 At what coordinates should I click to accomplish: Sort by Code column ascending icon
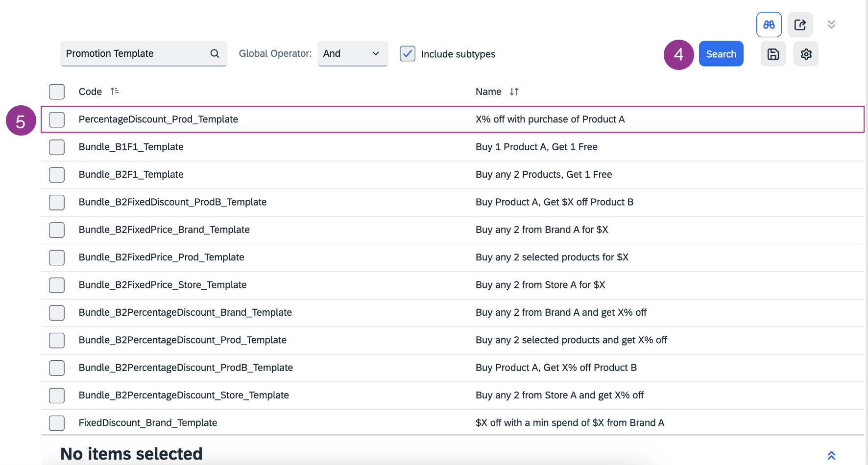(115, 91)
